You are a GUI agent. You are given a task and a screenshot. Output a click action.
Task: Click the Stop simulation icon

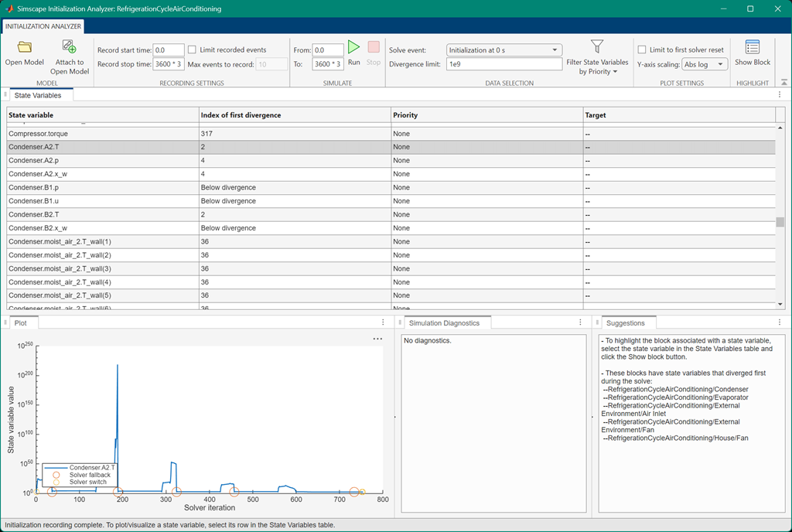(374, 48)
